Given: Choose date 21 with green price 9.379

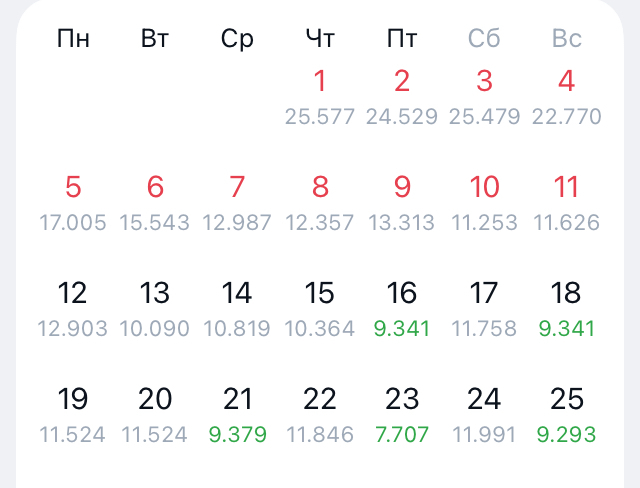Looking at the screenshot, I should click(x=237, y=413).
